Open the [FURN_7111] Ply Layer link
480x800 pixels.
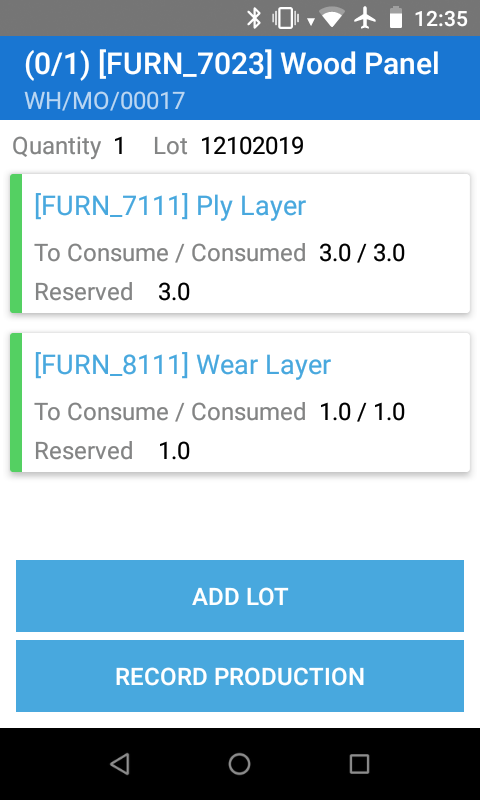[x=170, y=206]
